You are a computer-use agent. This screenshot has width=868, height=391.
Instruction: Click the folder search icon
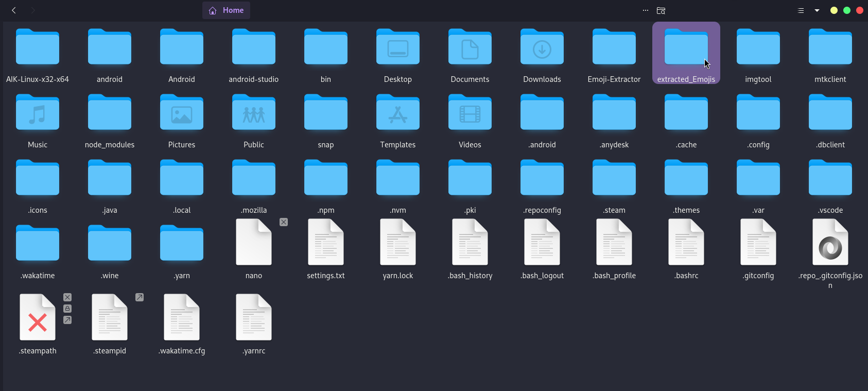(x=661, y=10)
